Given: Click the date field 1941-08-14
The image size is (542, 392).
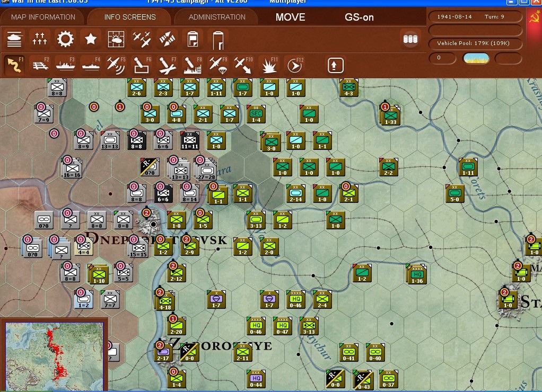Looking at the screenshot, I should point(454,16).
